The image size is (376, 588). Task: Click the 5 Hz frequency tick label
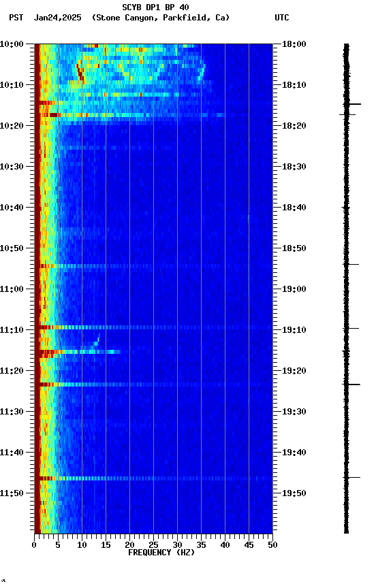(x=58, y=545)
